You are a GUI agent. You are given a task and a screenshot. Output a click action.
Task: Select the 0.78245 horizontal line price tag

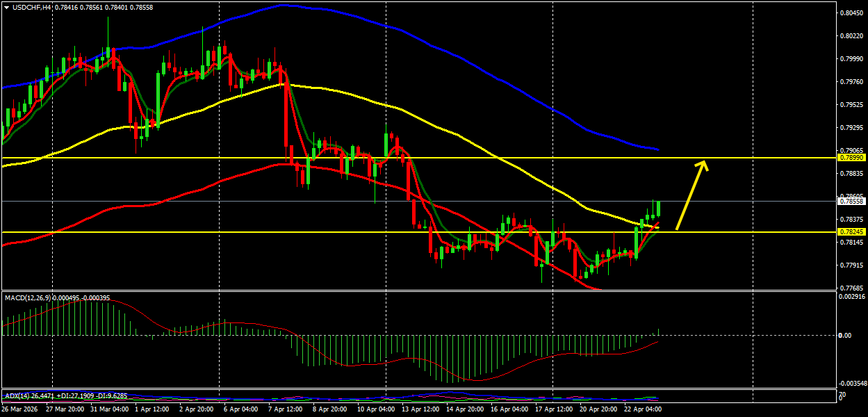[851, 232]
